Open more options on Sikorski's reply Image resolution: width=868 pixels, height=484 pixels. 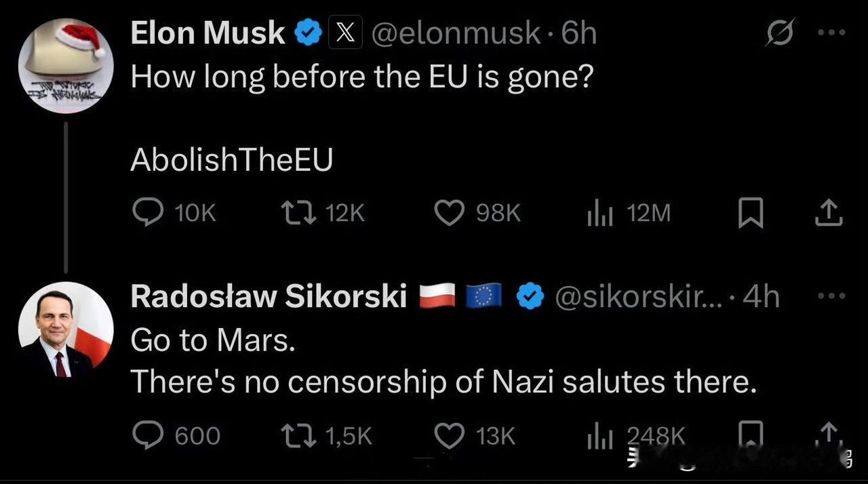(831, 296)
